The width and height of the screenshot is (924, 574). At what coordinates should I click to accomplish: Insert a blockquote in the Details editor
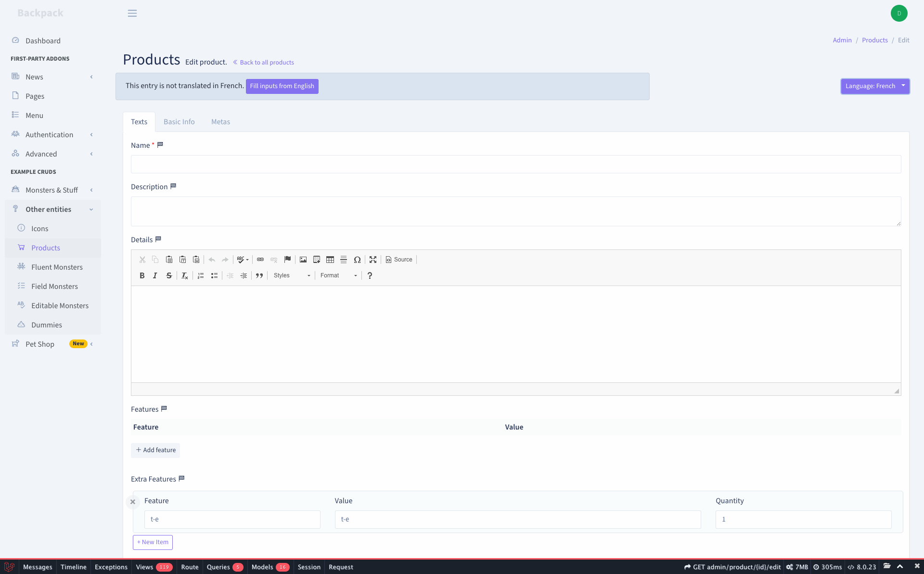(x=259, y=275)
